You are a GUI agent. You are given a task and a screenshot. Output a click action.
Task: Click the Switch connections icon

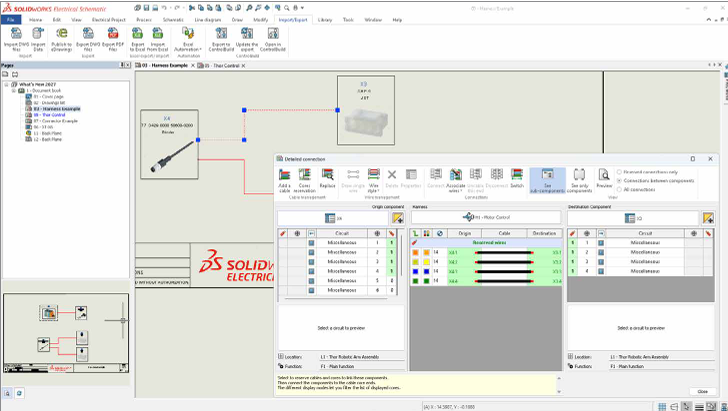coord(517,175)
